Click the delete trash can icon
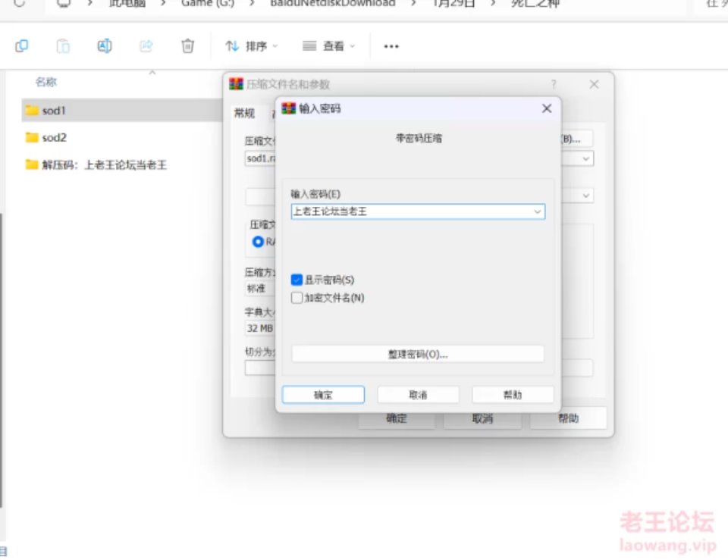 pyautogui.click(x=187, y=46)
